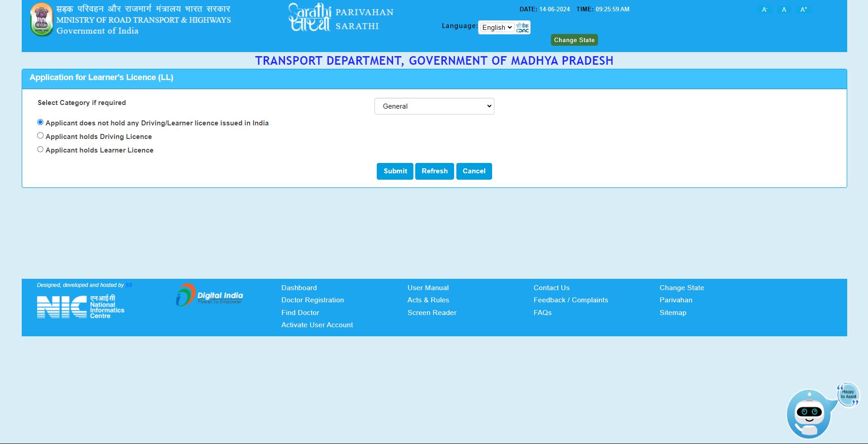Click the NIC National Informatics Centre logo

81,307
